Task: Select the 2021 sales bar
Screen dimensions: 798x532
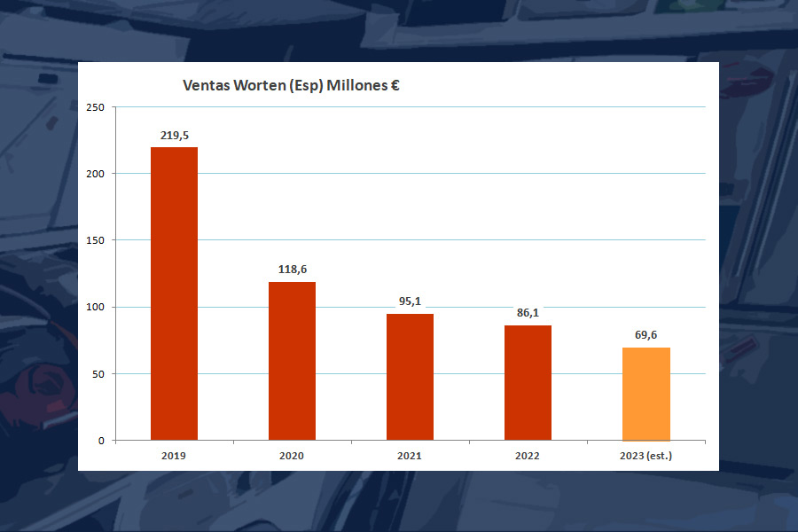Action: 411,377
